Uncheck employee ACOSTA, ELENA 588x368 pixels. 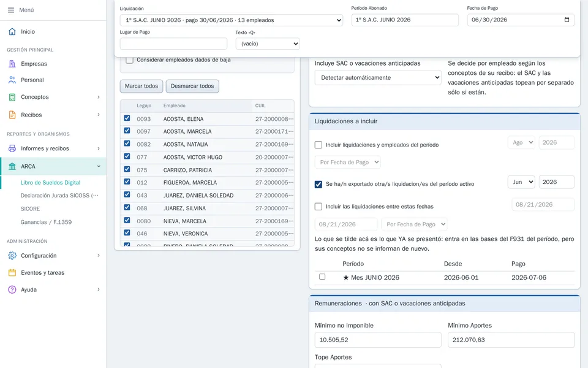pos(127,118)
